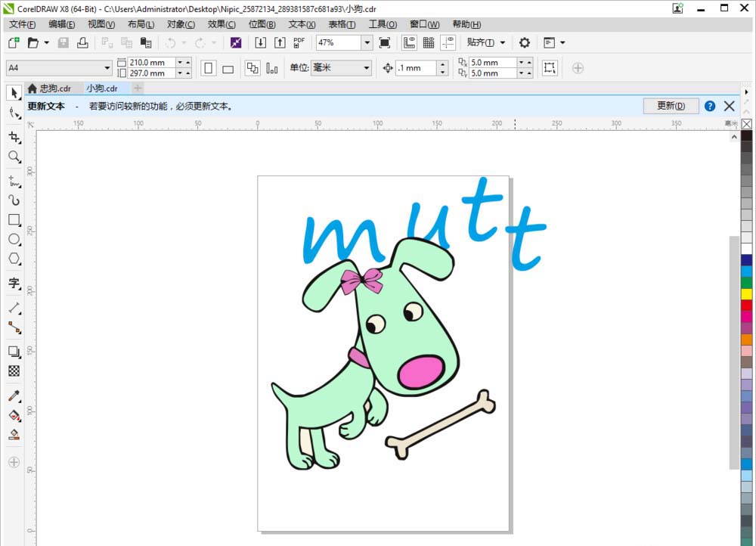756x546 pixels.
Task: Toggle show guidelines
Action: pyautogui.click(x=448, y=42)
